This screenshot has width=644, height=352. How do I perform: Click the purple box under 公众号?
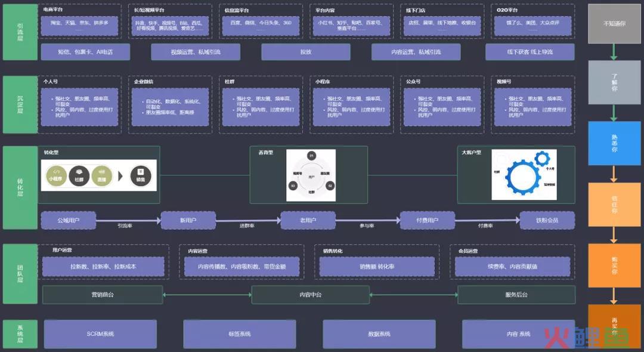pos(442,107)
